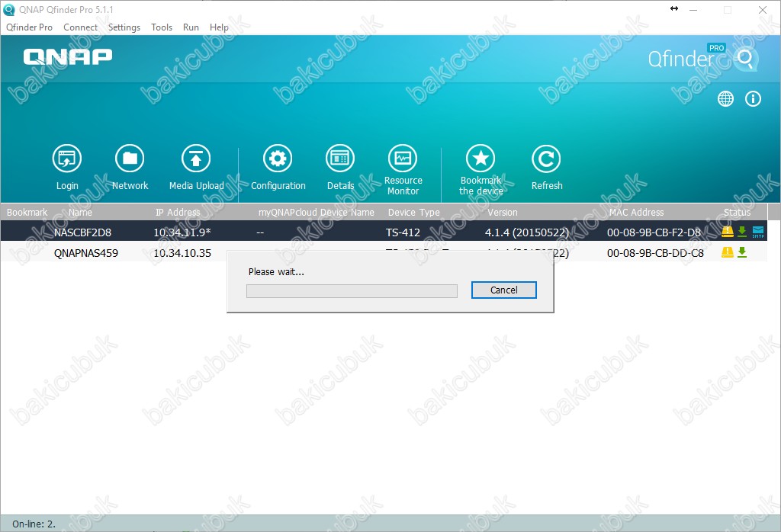Open the language globe icon

[x=725, y=98]
